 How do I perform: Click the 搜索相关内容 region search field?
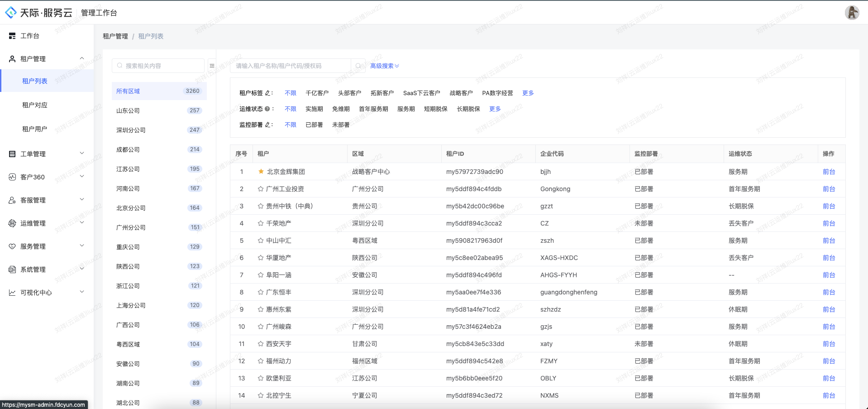click(158, 66)
